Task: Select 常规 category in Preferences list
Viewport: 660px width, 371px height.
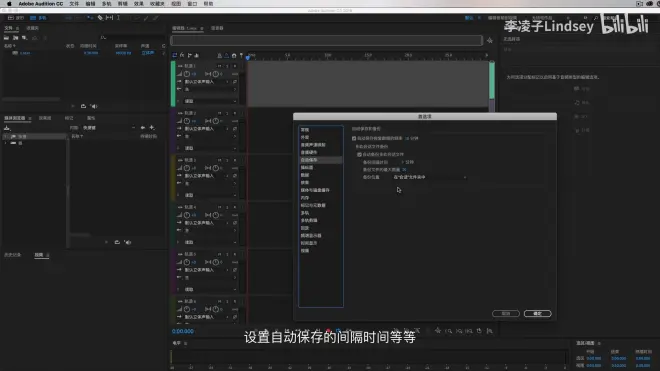Action: click(x=320, y=130)
